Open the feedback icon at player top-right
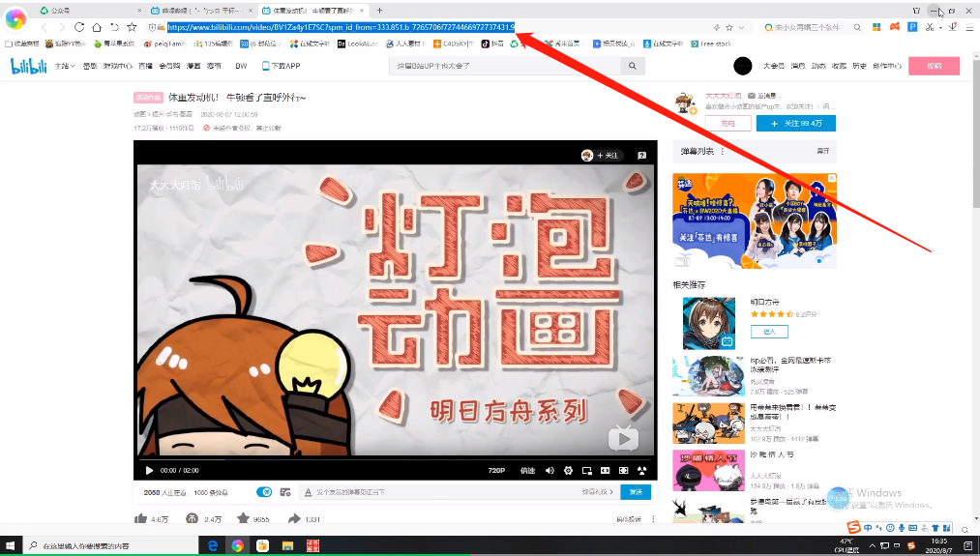Image resolution: width=980 pixels, height=556 pixels. coord(641,156)
